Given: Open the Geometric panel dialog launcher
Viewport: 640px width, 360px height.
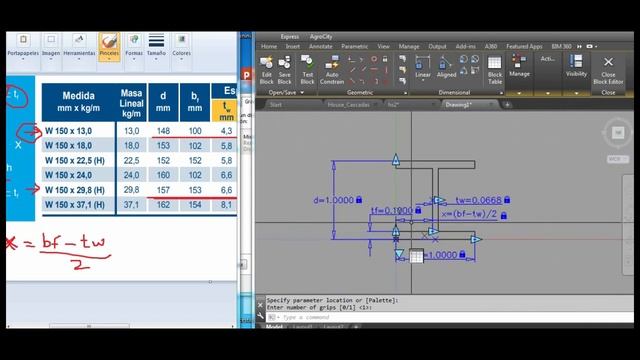Looking at the screenshot, I should click(x=405, y=93).
